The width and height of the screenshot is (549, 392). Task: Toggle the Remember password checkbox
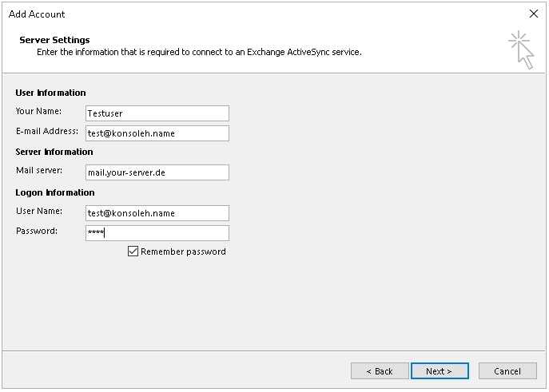tap(133, 251)
